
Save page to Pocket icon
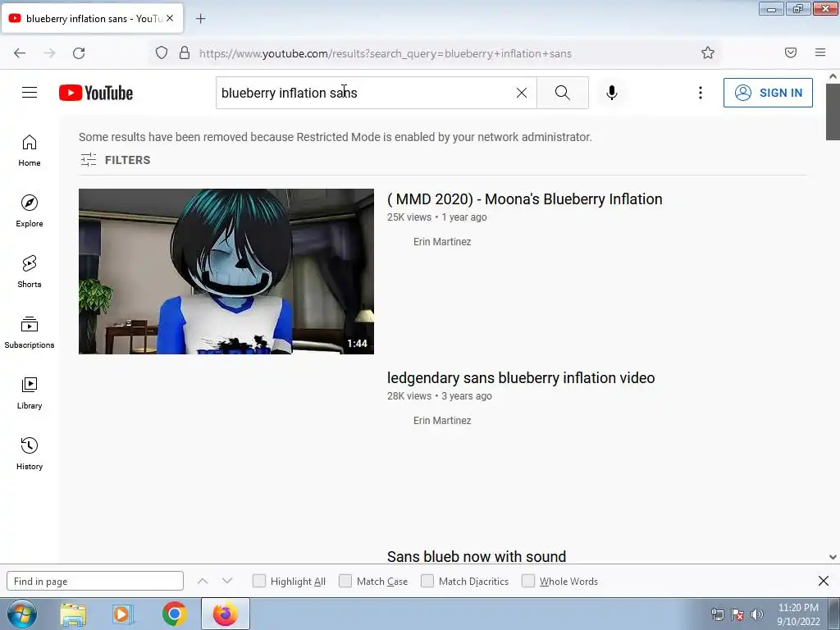tap(791, 52)
